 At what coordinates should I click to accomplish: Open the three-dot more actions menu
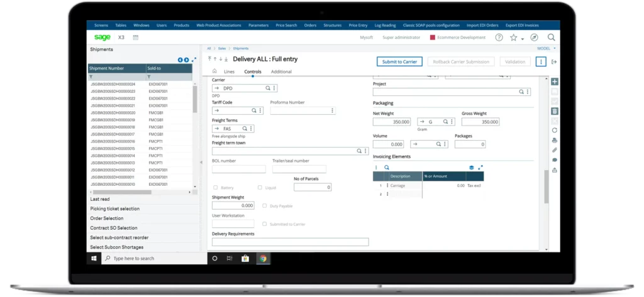pos(541,62)
